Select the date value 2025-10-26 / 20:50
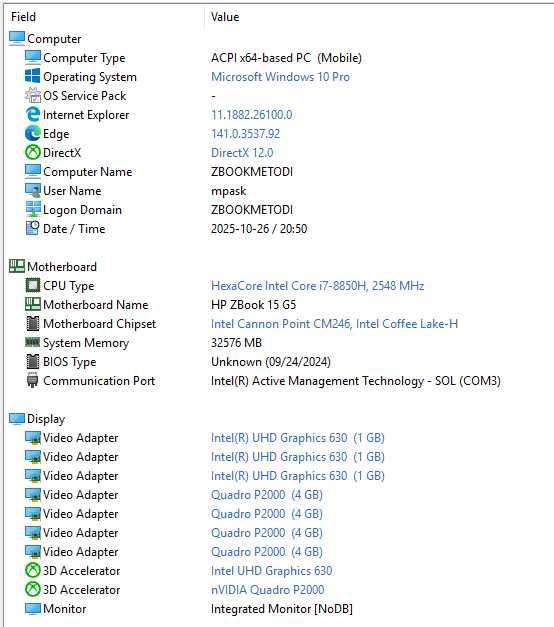This screenshot has width=554, height=627. [x=259, y=229]
